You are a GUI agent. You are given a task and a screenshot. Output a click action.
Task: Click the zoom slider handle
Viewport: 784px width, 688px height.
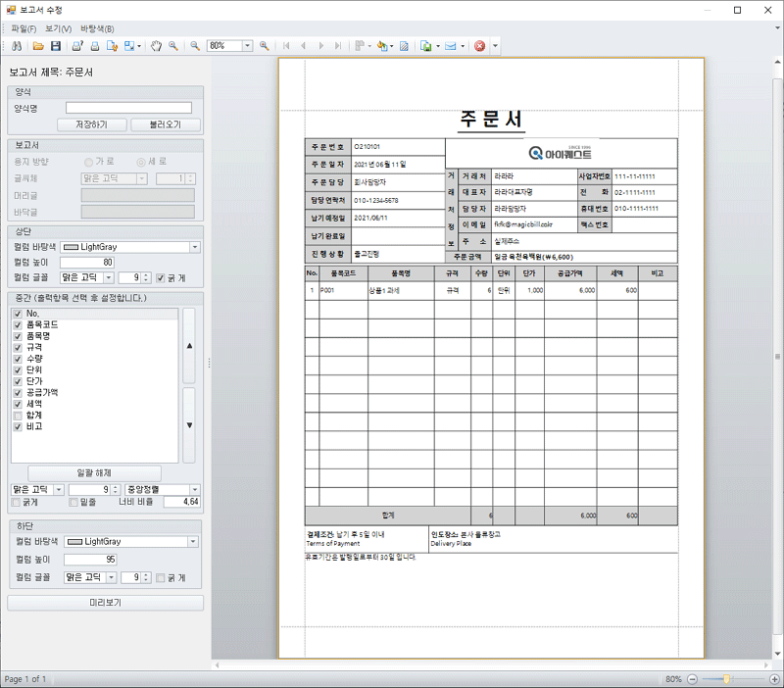tap(726, 679)
